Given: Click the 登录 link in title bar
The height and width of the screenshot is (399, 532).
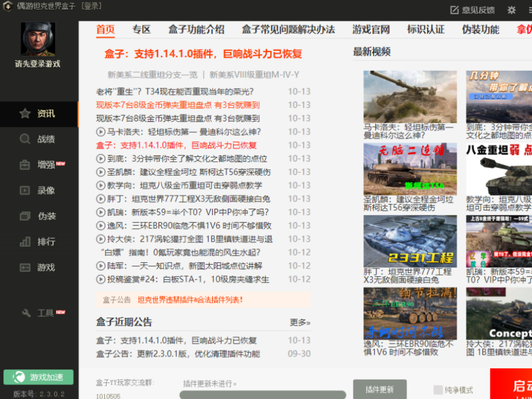Looking at the screenshot, I should (92, 6).
